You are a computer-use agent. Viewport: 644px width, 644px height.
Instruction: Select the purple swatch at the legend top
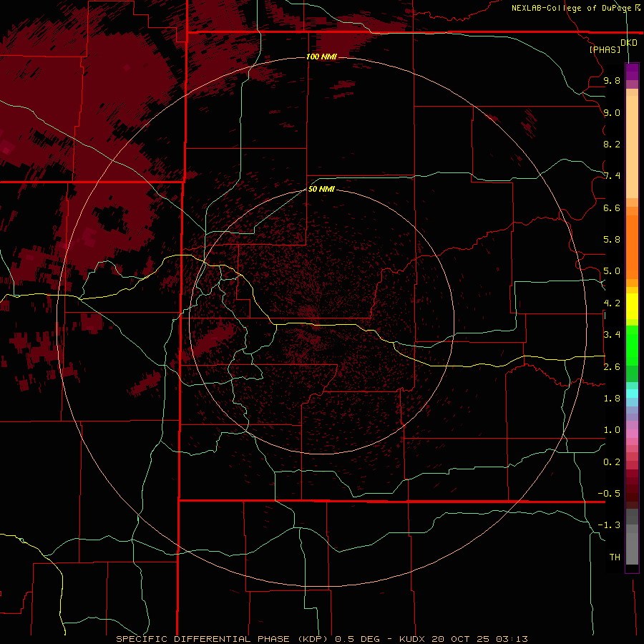click(632, 72)
